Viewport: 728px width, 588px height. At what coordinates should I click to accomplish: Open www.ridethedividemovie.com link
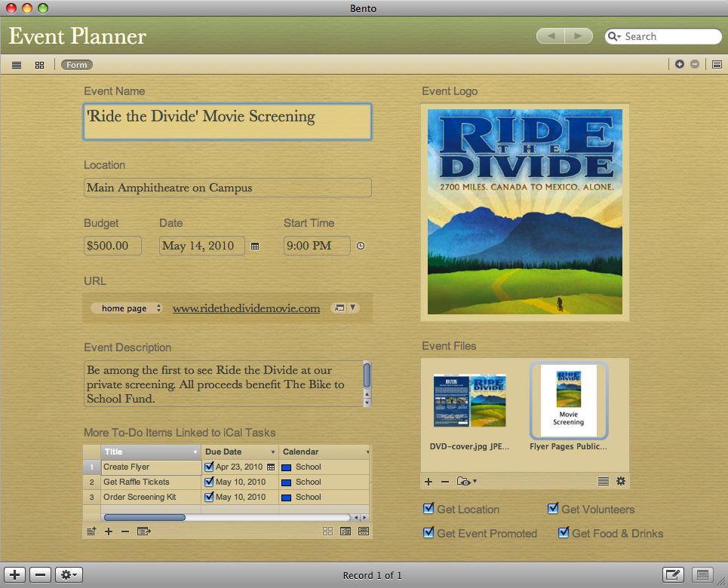pos(246,308)
